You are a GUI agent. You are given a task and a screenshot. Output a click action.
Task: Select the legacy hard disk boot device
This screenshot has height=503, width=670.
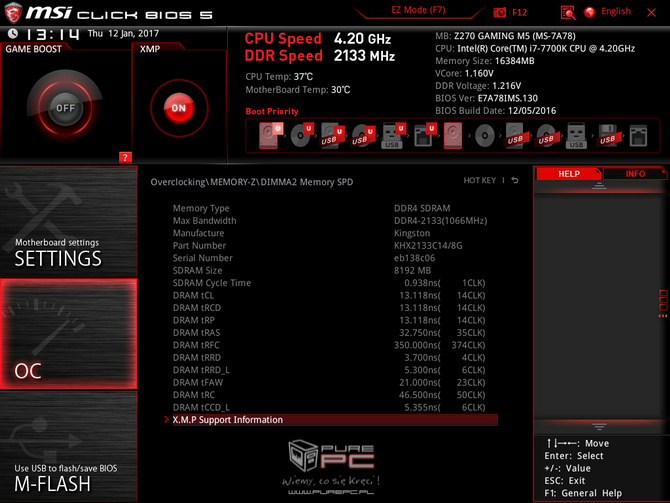pyautogui.click(x=453, y=135)
